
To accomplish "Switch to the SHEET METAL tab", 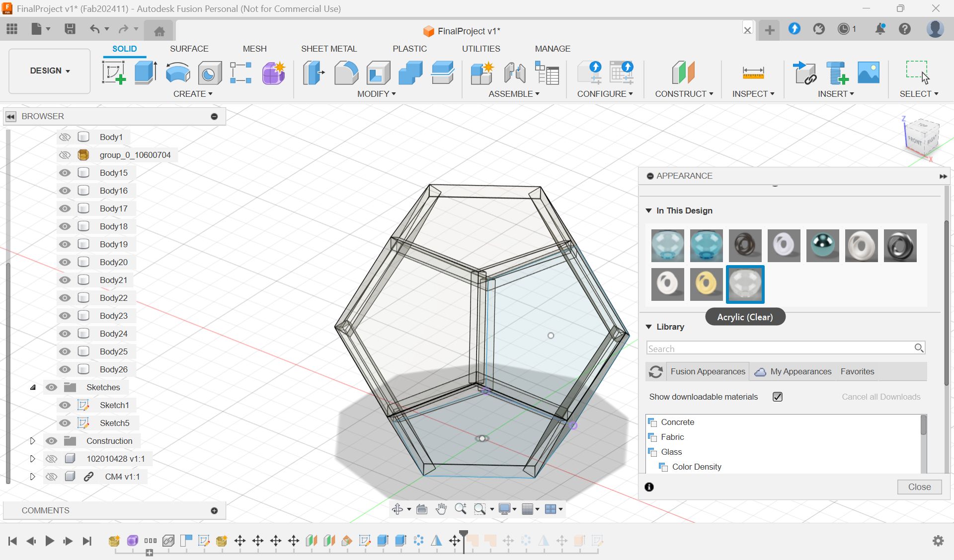I will (329, 49).
